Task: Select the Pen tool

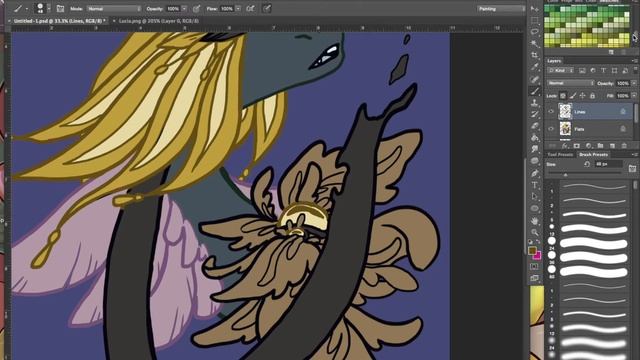Action: click(x=534, y=173)
